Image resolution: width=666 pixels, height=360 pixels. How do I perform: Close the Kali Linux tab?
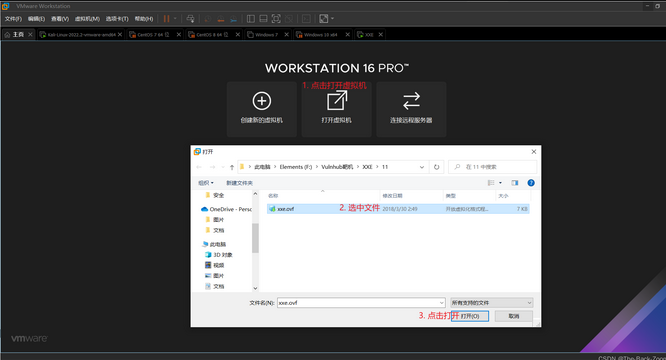(120, 34)
